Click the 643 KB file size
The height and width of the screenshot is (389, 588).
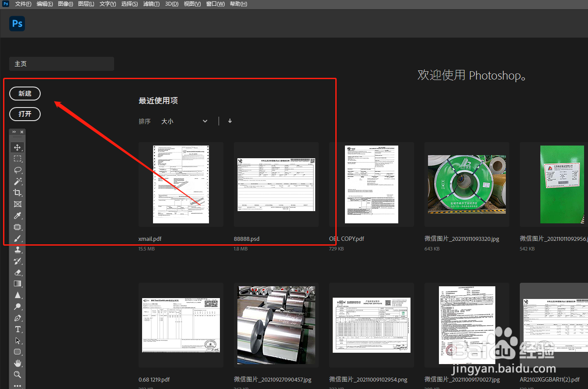(432, 249)
